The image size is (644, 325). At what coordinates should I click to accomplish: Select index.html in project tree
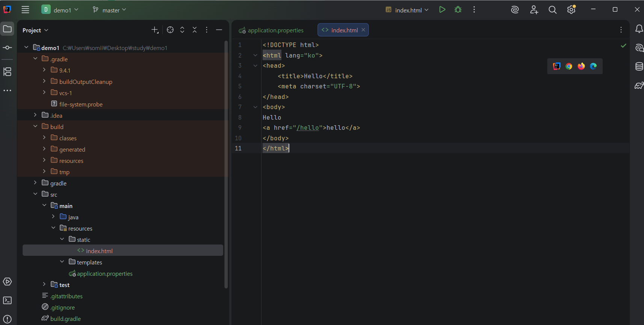tap(123, 251)
